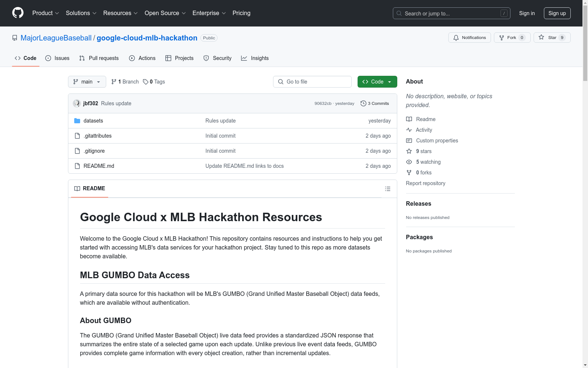Viewport: 588px width, 368px height.
Task: Click the fork icon beside 0 forks
Action: [x=409, y=173]
